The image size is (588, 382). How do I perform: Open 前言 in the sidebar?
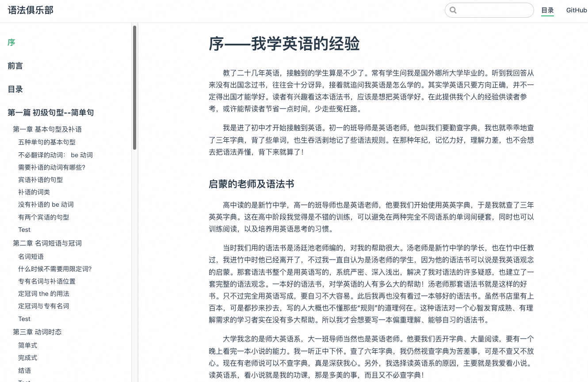coord(15,66)
